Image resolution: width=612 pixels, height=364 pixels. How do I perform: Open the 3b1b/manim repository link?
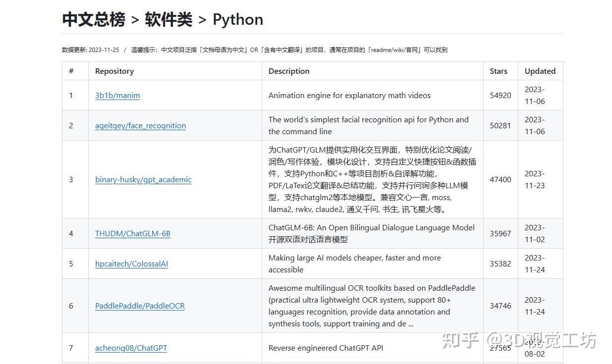pyautogui.click(x=117, y=96)
